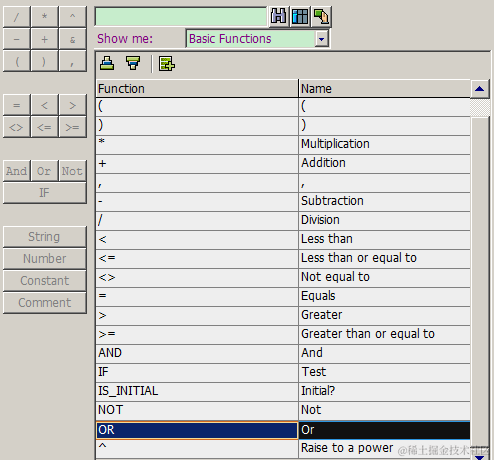Click the <= comparison button
Image resolution: width=494 pixels, height=460 pixels.
(44, 127)
